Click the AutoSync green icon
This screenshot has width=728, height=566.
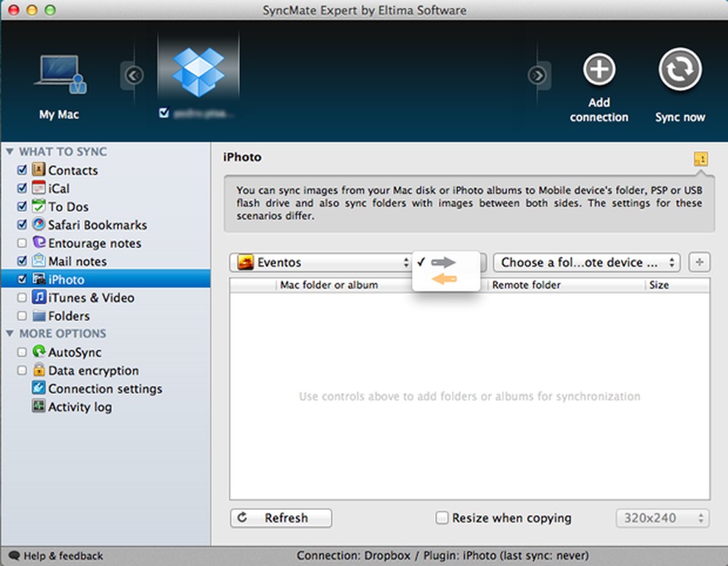point(38,351)
